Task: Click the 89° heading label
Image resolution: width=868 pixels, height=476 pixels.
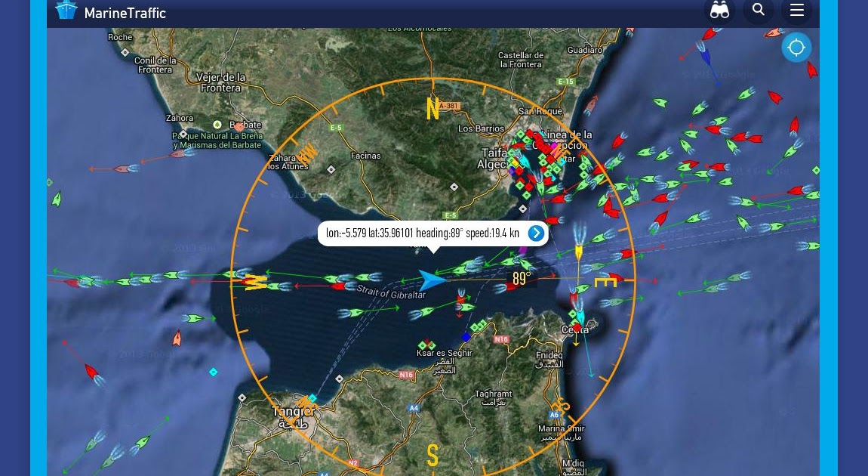Action: tap(522, 278)
